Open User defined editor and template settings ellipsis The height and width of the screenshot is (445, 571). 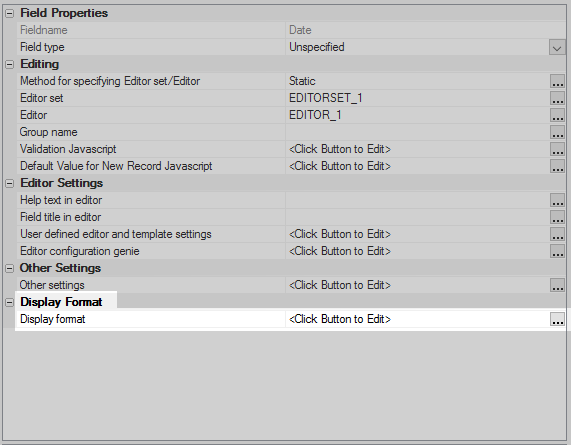557,234
